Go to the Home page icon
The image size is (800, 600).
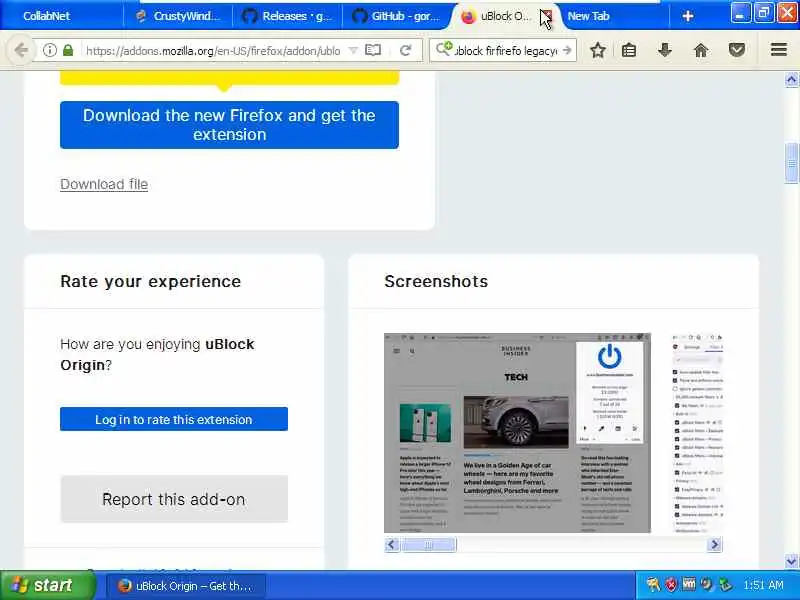[701, 50]
